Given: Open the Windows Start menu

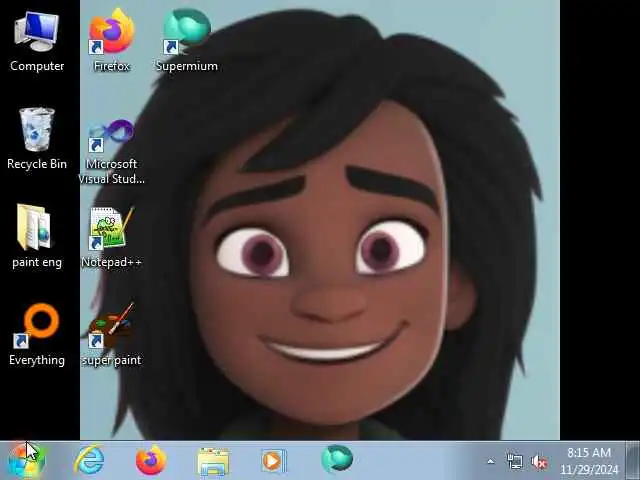Looking at the screenshot, I should [26, 460].
